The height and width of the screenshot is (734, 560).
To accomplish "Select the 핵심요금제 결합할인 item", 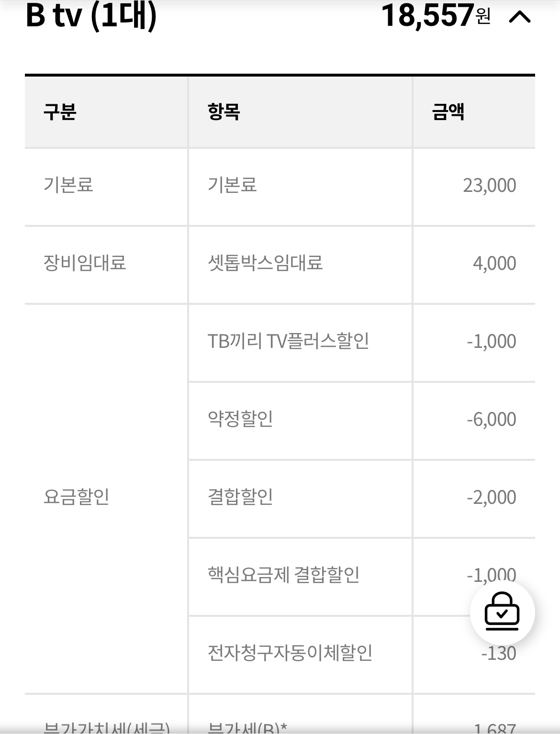I will [x=283, y=575].
